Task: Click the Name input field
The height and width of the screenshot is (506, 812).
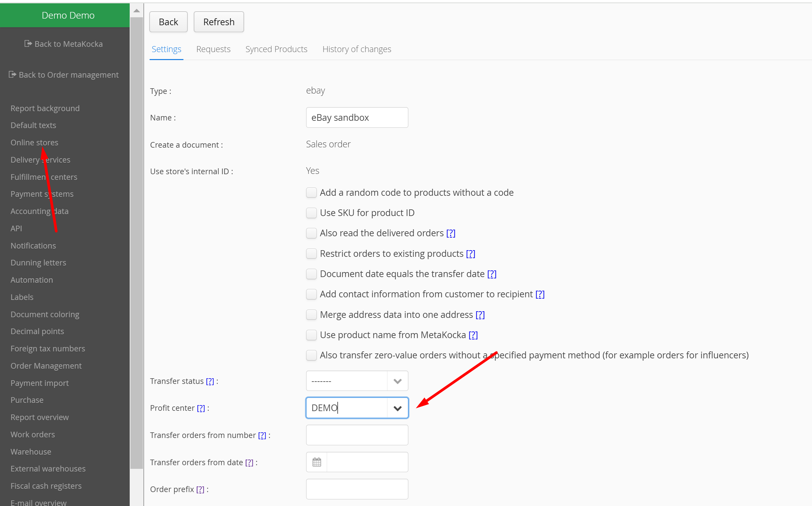Action: click(357, 117)
